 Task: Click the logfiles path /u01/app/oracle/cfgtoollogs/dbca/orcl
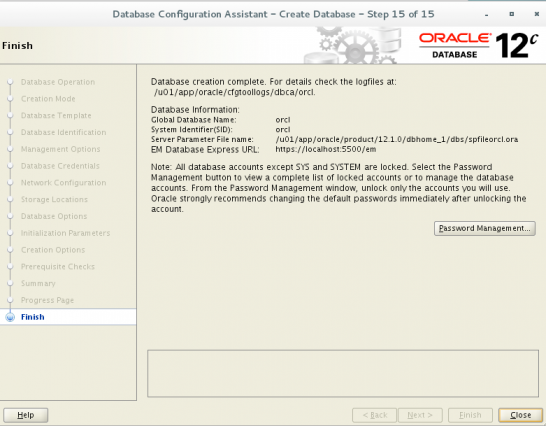[235, 92]
